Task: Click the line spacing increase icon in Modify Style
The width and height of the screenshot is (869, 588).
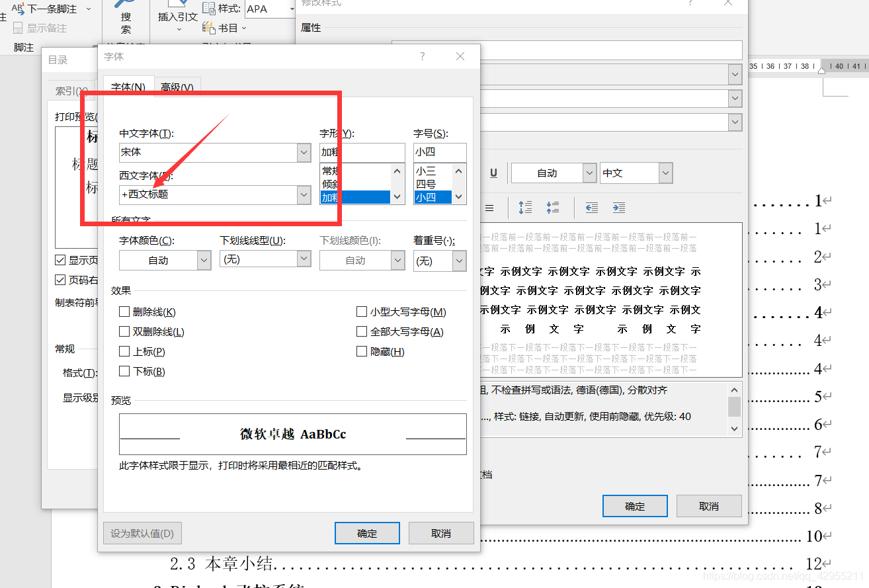Action: (x=525, y=208)
